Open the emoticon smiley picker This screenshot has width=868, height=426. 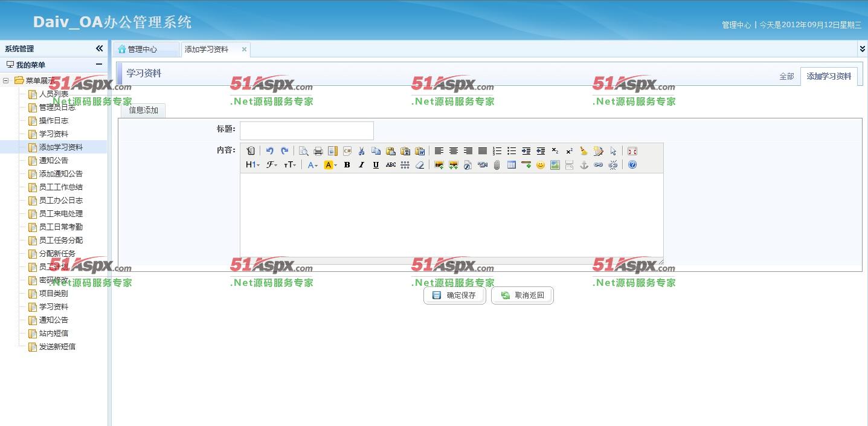(x=541, y=165)
